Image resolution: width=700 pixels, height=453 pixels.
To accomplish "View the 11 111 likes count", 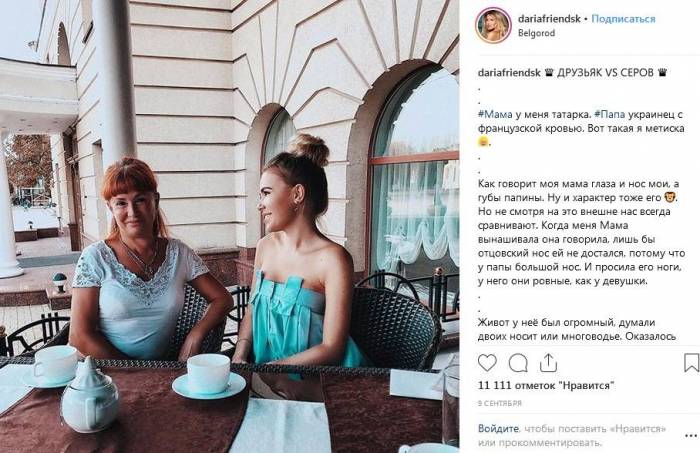I will pyautogui.click(x=546, y=385).
